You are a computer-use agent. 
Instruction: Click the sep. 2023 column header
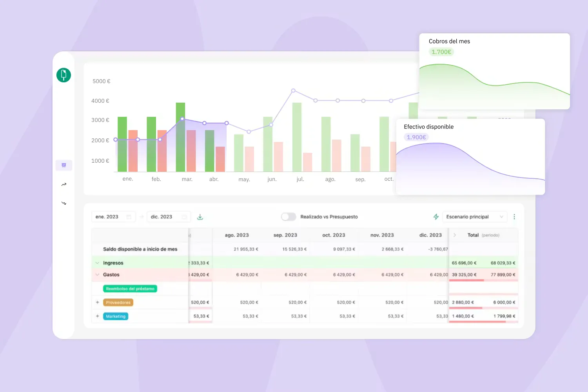pyautogui.click(x=285, y=235)
